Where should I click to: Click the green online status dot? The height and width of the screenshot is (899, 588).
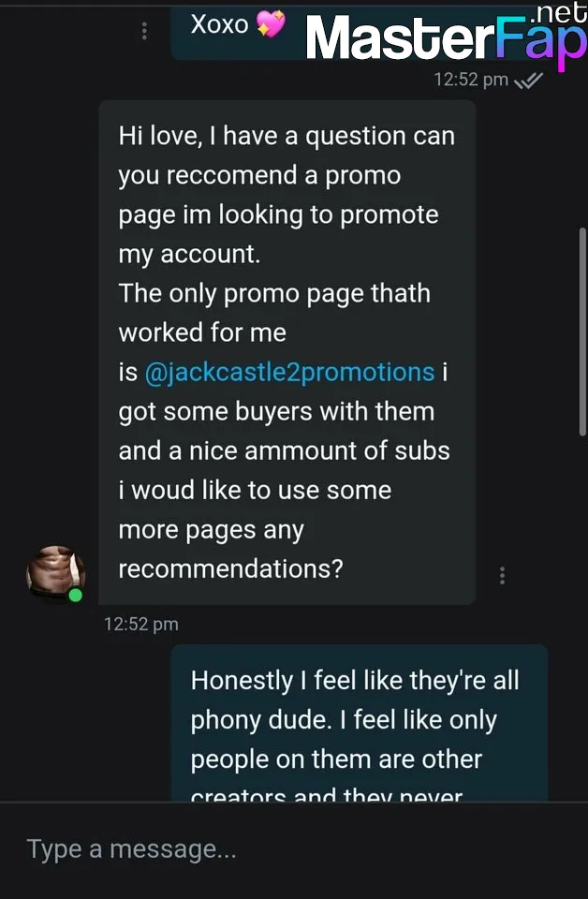point(75,595)
